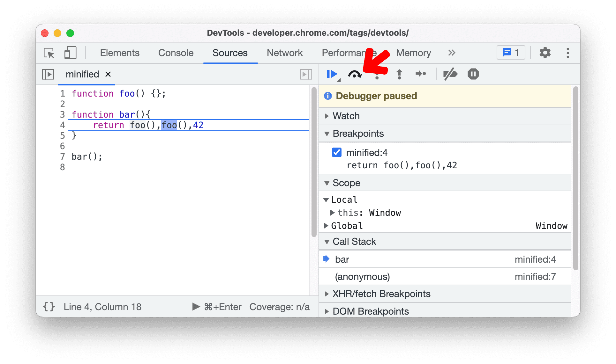Click the Deactivate all breakpoints button
The height and width of the screenshot is (364, 616).
coord(450,73)
